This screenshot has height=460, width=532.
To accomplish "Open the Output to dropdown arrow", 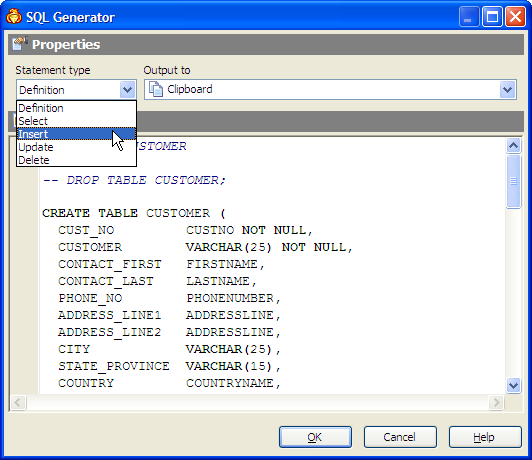I will pyautogui.click(x=507, y=90).
